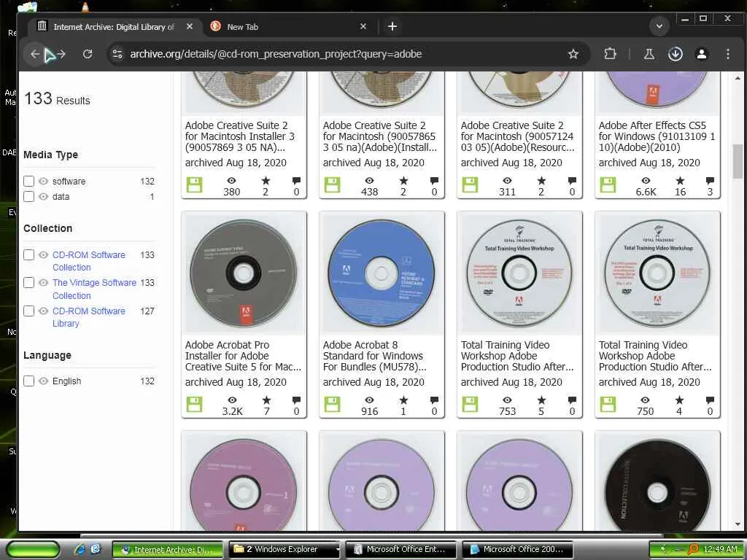Click the Windows Start button
Viewport: 747px width, 560px height.
33,550
